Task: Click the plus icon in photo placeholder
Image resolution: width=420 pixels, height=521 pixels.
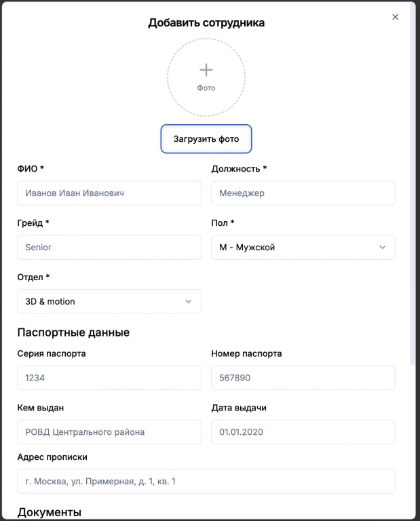Action: [x=206, y=70]
